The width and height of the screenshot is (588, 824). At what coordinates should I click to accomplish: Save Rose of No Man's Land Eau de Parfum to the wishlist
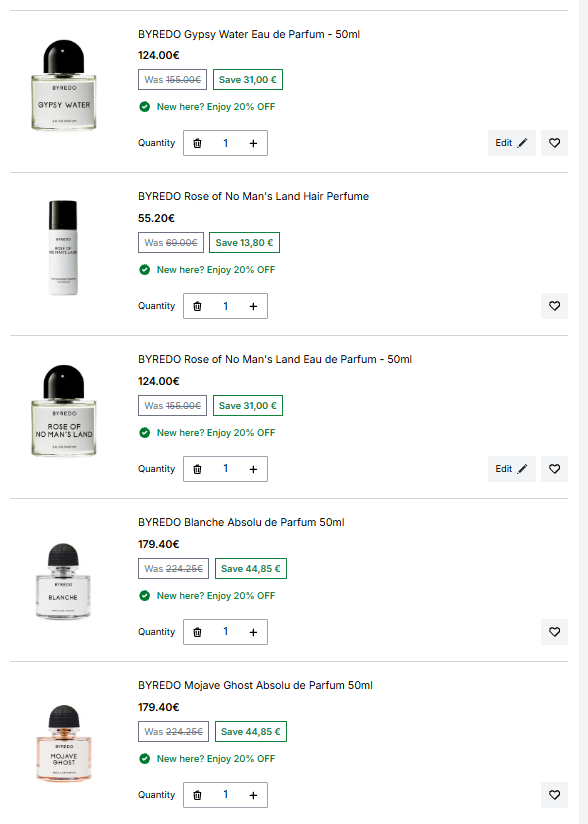554,469
